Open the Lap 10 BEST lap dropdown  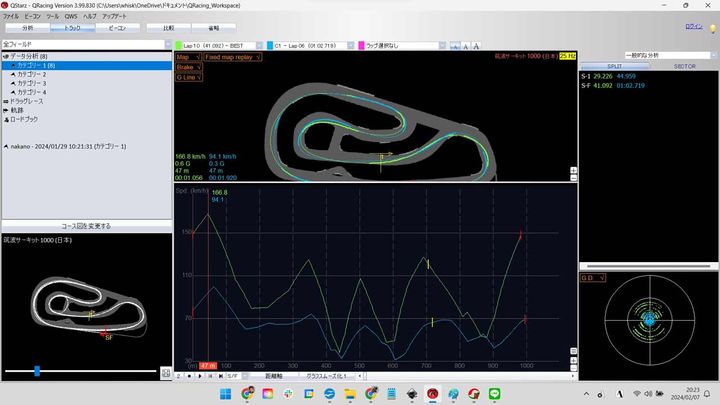260,46
